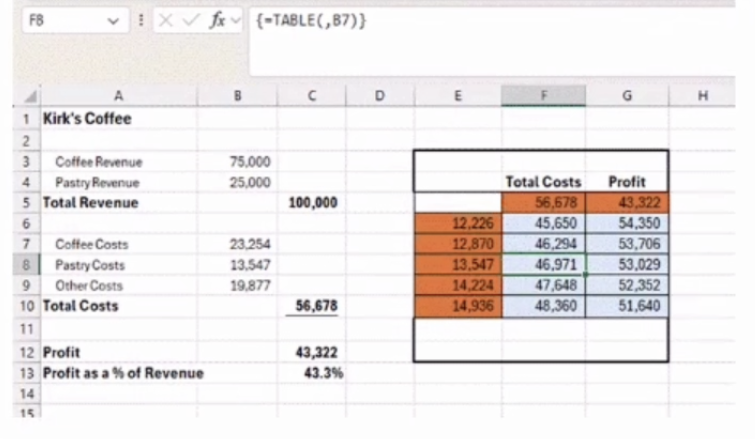The height and width of the screenshot is (439, 755).
Task: Select row 5 header
Action: pos(26,203)
